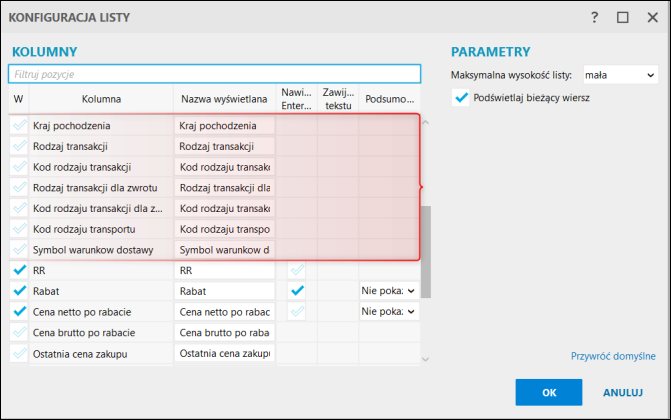The width and height of the screenshot is (671, 420).
Task: Toggle Enter navigation checkbox in RR row
Action: [297, 270]
